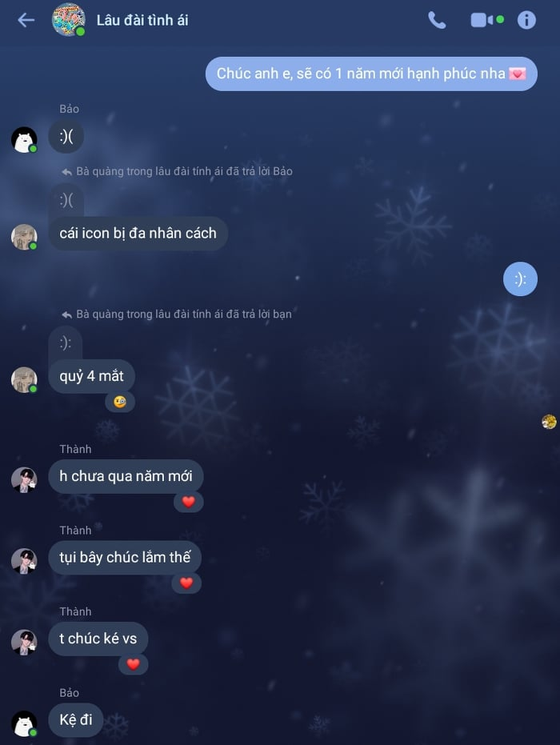The width and height of the screenshot is (560, 745).
Task: Open Bảo's bear avatar beside ":)(" message
Action: pos(24,140)
